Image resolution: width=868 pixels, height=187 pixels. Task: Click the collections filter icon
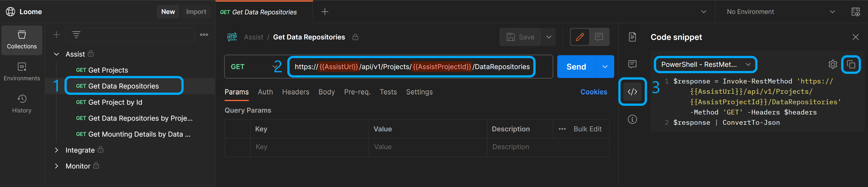(x=76, y=35)
